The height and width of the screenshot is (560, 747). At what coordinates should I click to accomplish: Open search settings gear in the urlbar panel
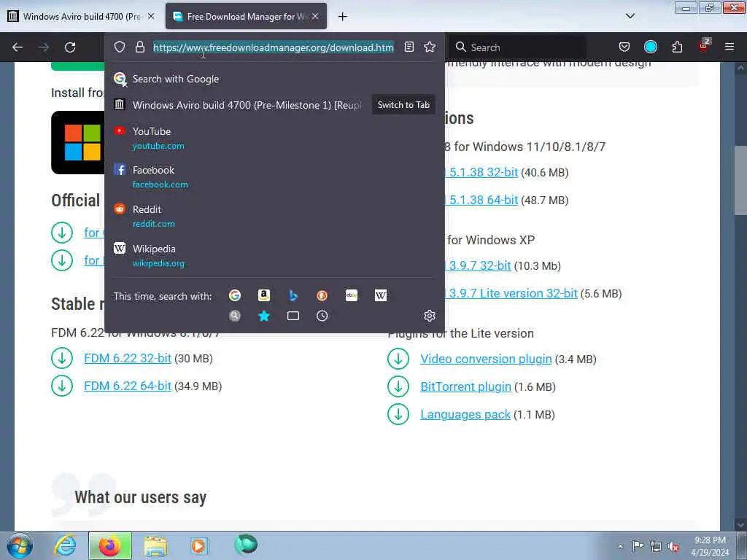point(430,316)
